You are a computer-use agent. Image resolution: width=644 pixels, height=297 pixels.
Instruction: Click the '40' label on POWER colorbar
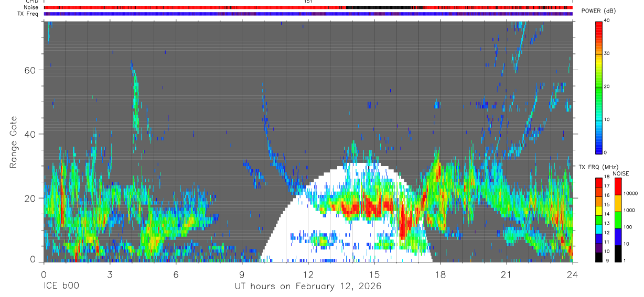tap(607, 21)
